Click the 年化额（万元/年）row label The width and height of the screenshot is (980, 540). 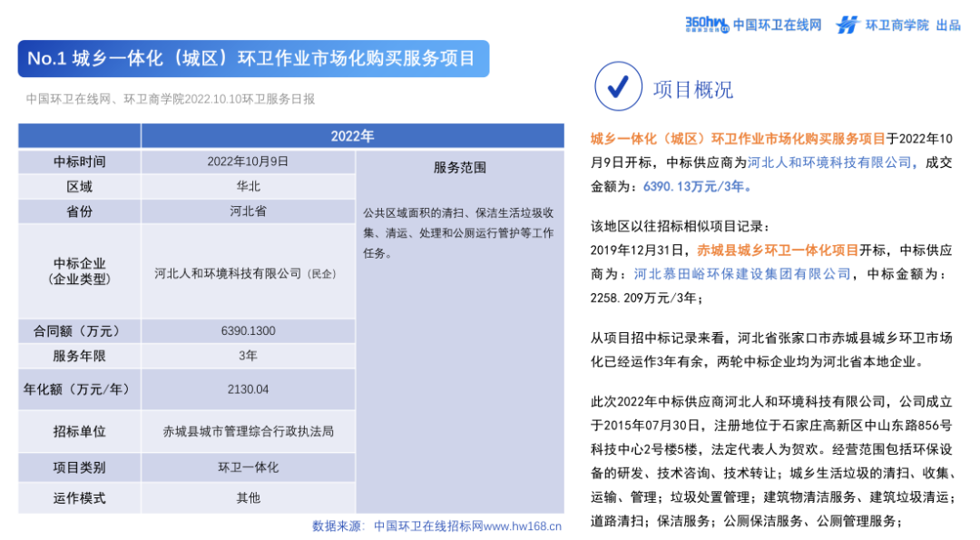click(79, 389)
